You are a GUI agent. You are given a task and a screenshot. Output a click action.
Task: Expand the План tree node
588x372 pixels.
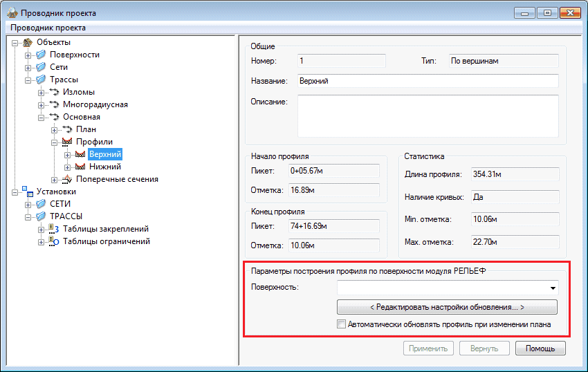(x=55, y=129)
